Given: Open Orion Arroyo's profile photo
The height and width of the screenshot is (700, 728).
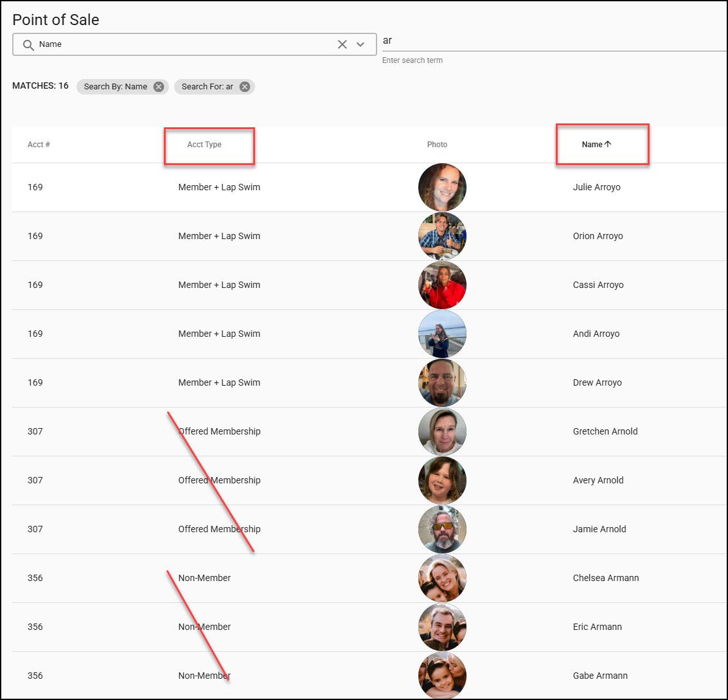Looking at the screenshot, I should pos(442,237).
